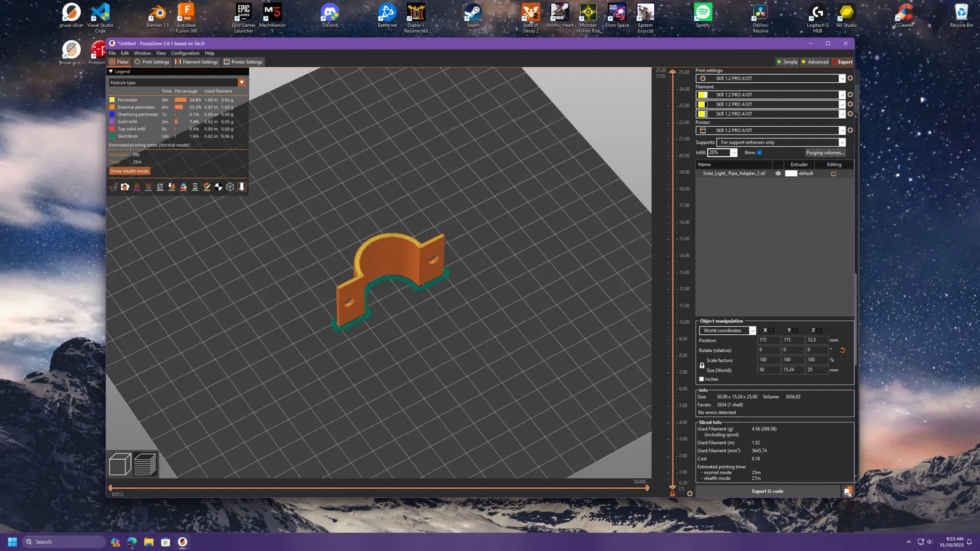
Task: Click the send to SD card icon
Action: pos(847,492)
